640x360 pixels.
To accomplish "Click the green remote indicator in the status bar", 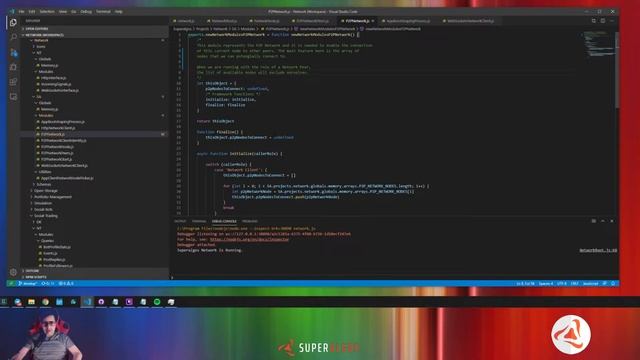I will (x=11, y=283).
